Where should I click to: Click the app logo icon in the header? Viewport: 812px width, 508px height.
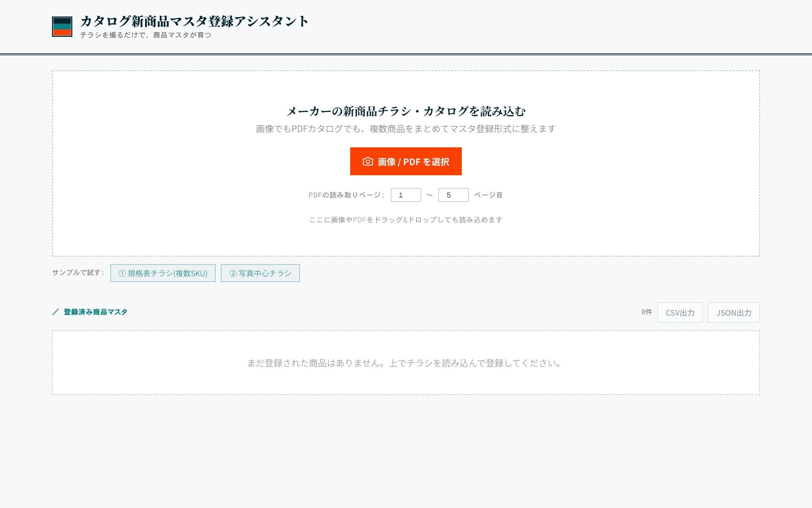tap(62, 27)
